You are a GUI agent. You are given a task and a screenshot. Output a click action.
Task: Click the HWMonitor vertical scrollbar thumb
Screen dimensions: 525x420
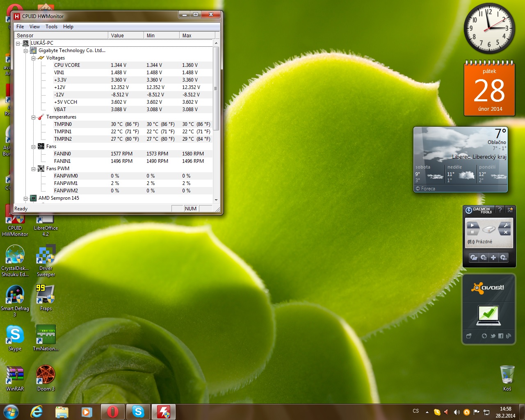pos(216,89)
